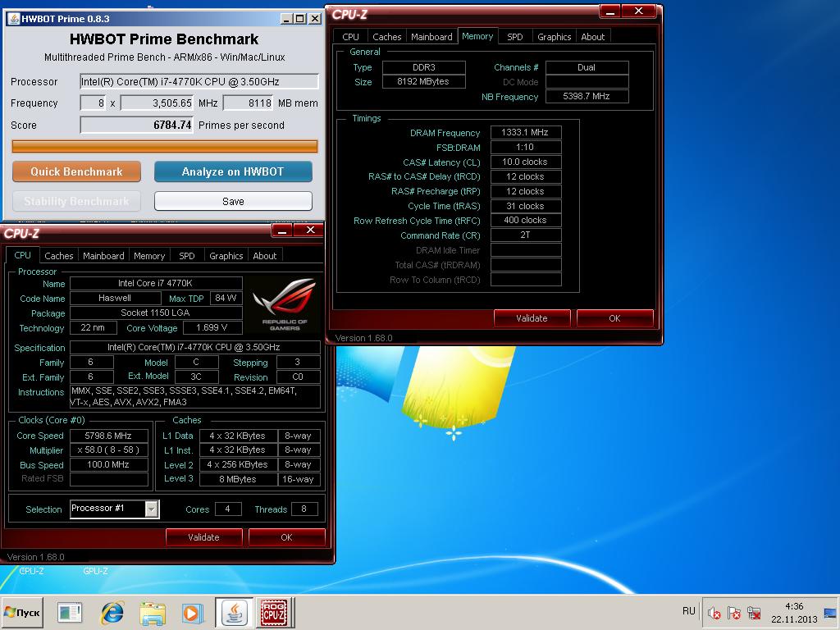The height and width of the screenshot is (630, 840).
Task: Open Memory tab in CPU-Z CPU window
Action: [149, 256]
